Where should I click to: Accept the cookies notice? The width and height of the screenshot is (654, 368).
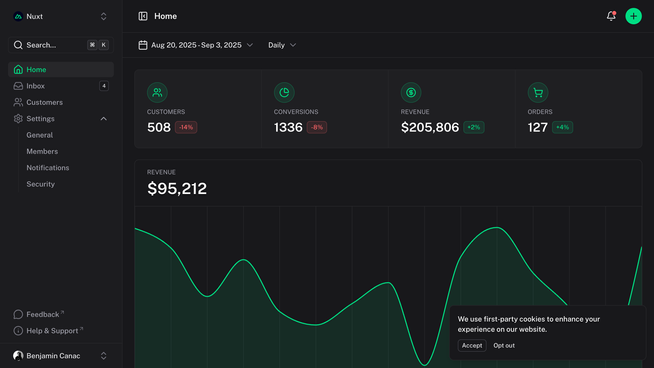472,345
